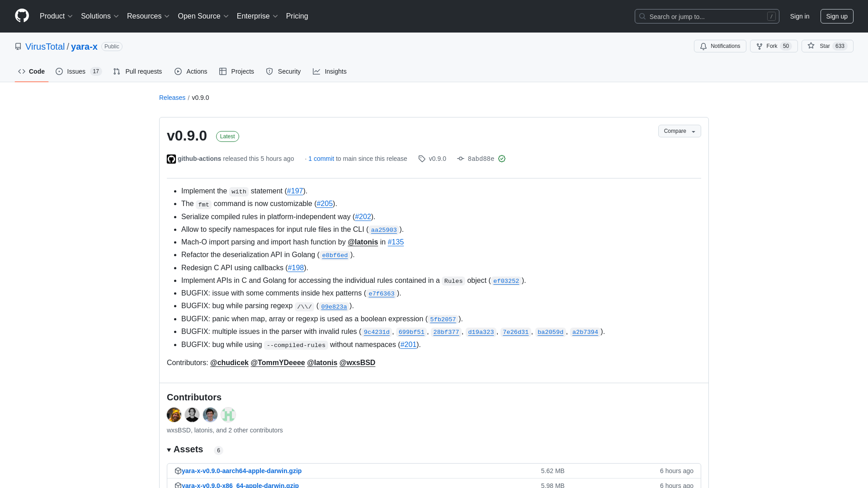Open the third contributor avatar
The image size is (868, 488).
(x=210, y=415)
